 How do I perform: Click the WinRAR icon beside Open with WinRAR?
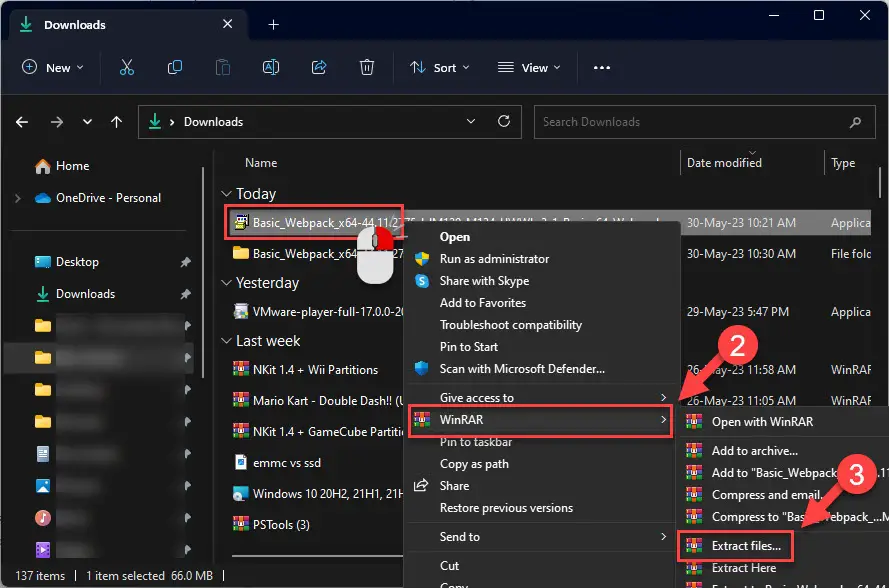pyautogui.click(x=694, y=422)
